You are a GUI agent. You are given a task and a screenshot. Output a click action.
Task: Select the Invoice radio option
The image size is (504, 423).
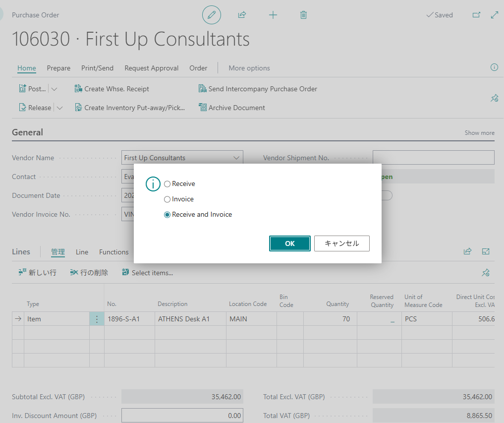[167, 199]
